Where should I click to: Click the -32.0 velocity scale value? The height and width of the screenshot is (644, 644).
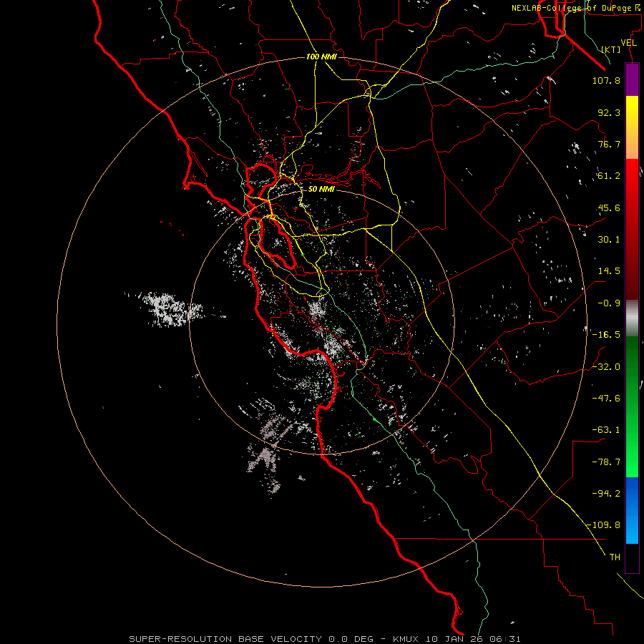pos(606,367)
